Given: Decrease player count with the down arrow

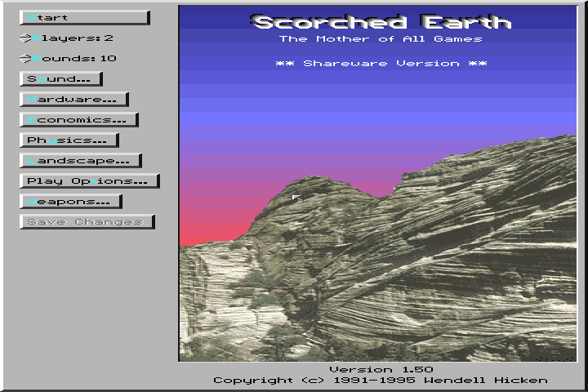Looking at the screenshot, I should pyautogui.click(x=24, y=40).
